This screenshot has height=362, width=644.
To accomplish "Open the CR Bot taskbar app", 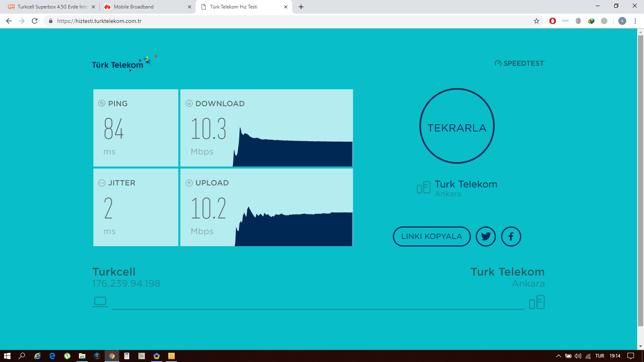I will pyautogui.click(x=171, y=356).
